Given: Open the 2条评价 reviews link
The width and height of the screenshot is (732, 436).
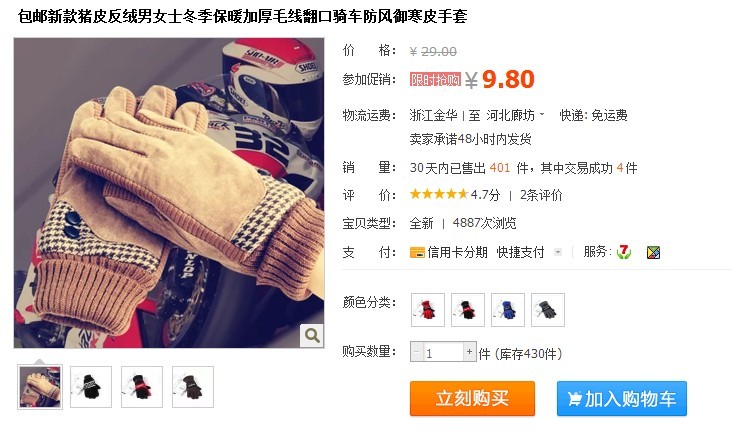Looking at the screenshot, I should pyautogui.click(x=541, y=195).
